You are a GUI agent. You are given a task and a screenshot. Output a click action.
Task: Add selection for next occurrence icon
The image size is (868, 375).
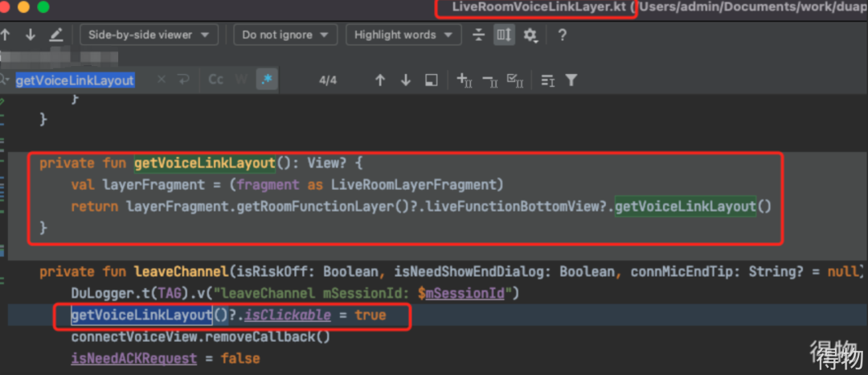(465, 80)
